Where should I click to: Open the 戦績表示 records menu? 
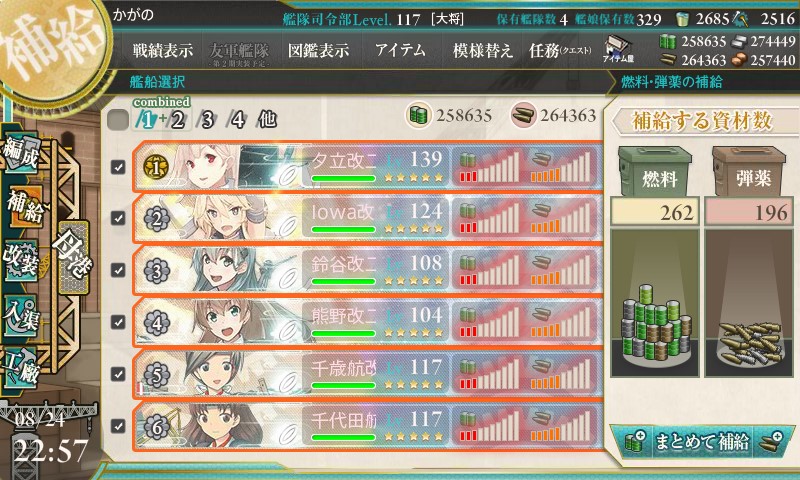click(x=163, y=50)
